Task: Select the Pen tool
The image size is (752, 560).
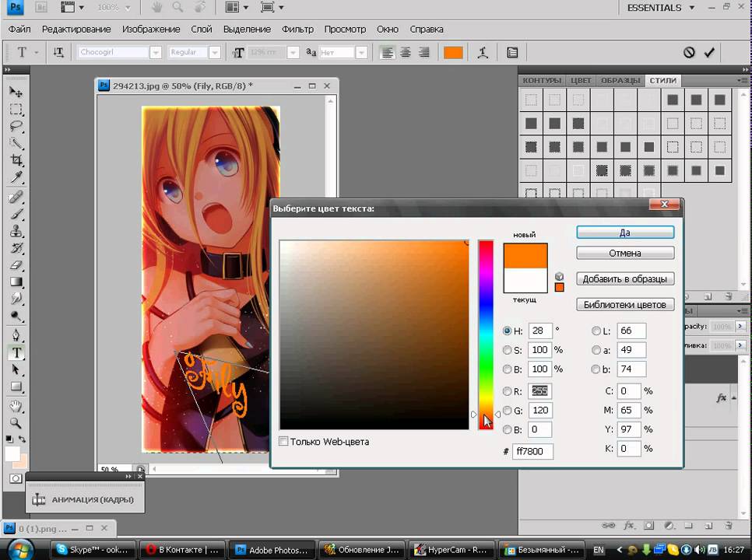Action: coord(16,335)
